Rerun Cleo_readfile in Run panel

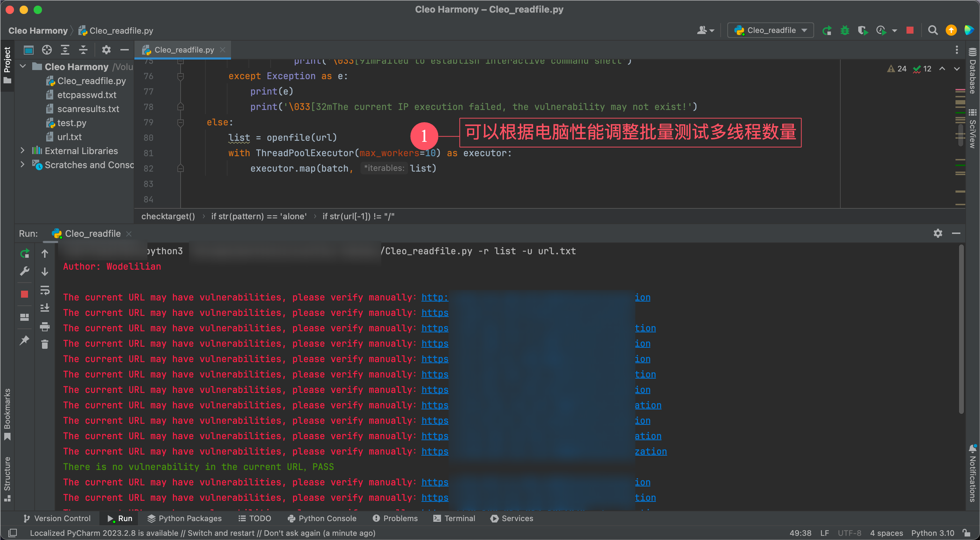point(25,253)
